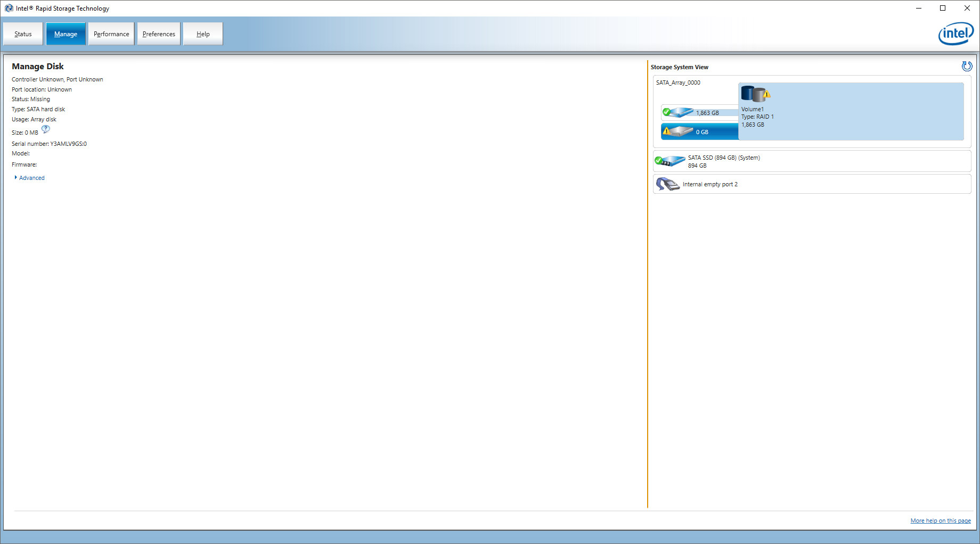980x544 pixels.
Task: Select the missing 0 GB array disk
Action: [x=700, y=131]
